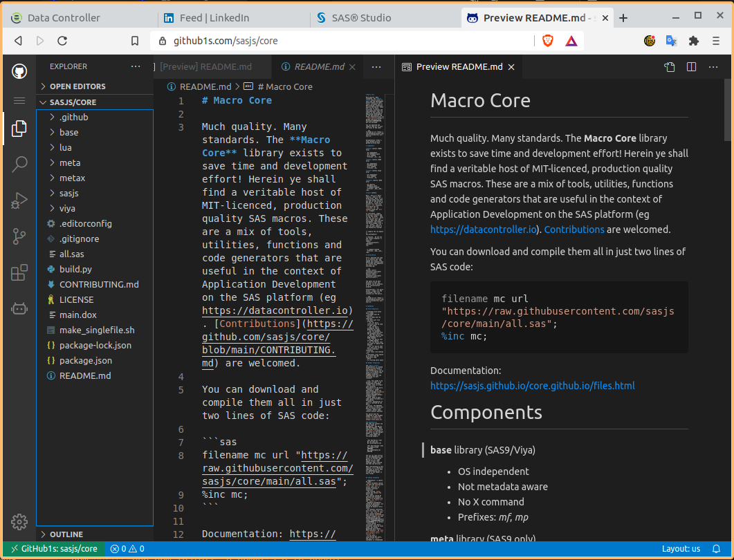This screenshot has width=734, height=560.
Task: Close the Preview README.md editor tab
Action: tap(512, 67)
